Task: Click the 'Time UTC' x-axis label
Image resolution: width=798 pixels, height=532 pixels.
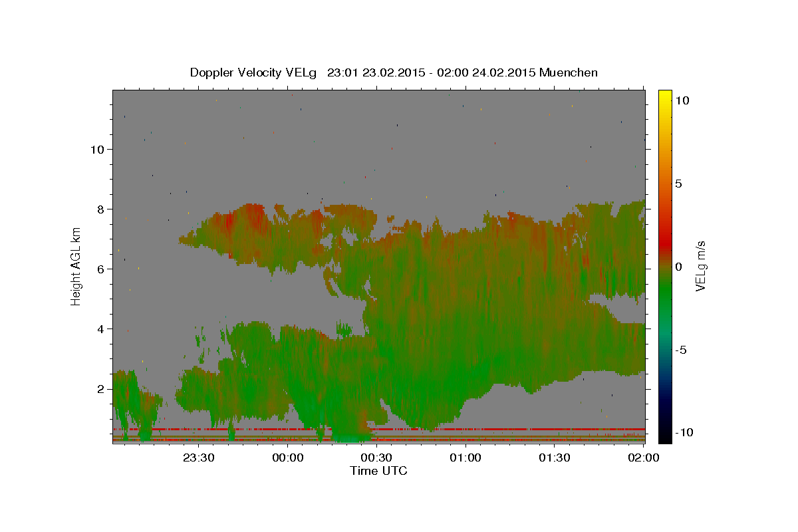Action: click(378, 471)
